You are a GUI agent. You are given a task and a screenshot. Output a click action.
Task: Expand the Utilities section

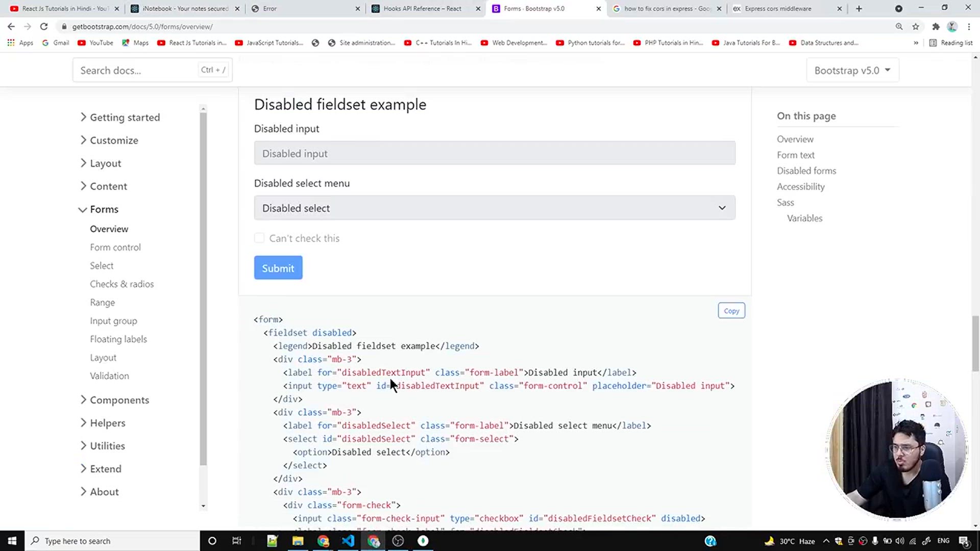(102, 446)
